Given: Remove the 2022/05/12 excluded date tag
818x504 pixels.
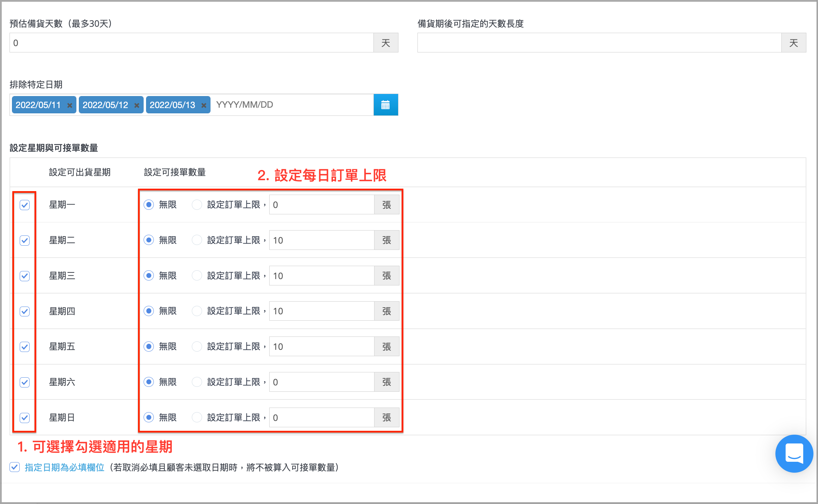Looking at the screenshot, I should point(137,105).
